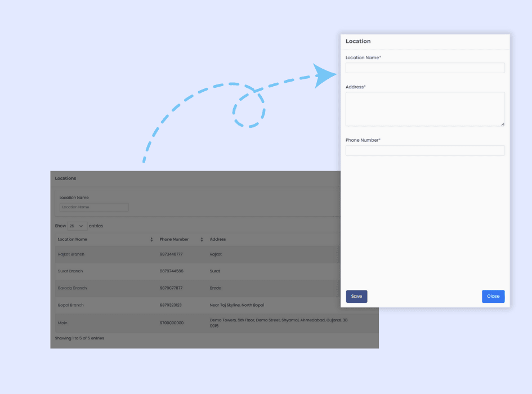This screenshot has height=394, width=532.
Task: Select the Rajkot Branch row name
Action: (71, 254)
